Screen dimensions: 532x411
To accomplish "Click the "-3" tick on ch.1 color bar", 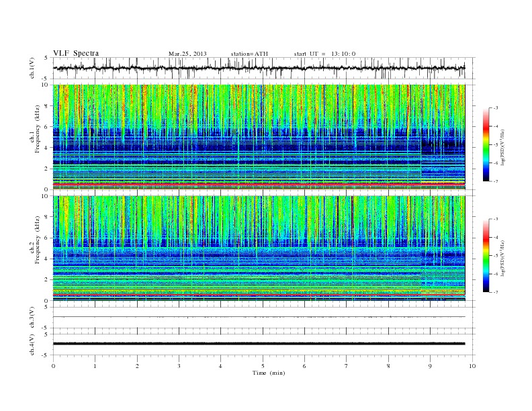I will [x=495, y=108].
